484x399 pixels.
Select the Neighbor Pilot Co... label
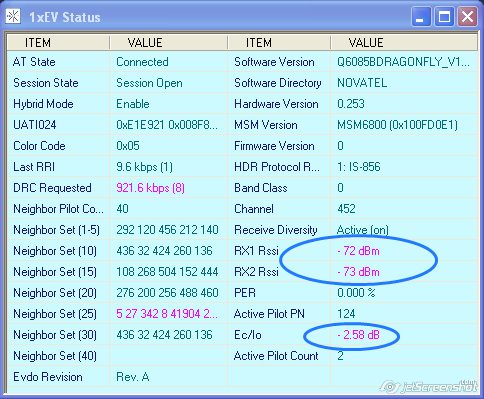coord(59,209)
